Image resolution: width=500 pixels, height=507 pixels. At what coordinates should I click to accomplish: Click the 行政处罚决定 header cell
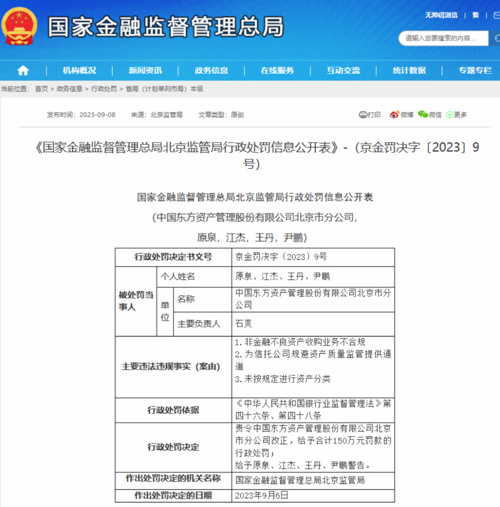(x=173, y=447)
